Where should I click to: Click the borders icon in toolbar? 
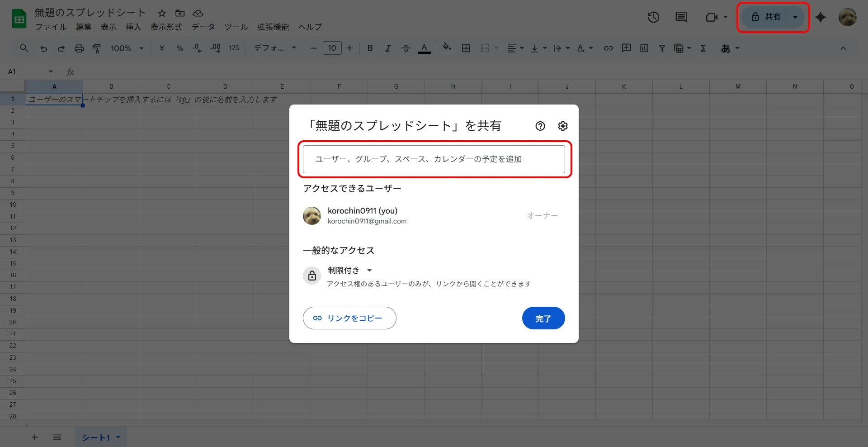[x=466, y=48]
